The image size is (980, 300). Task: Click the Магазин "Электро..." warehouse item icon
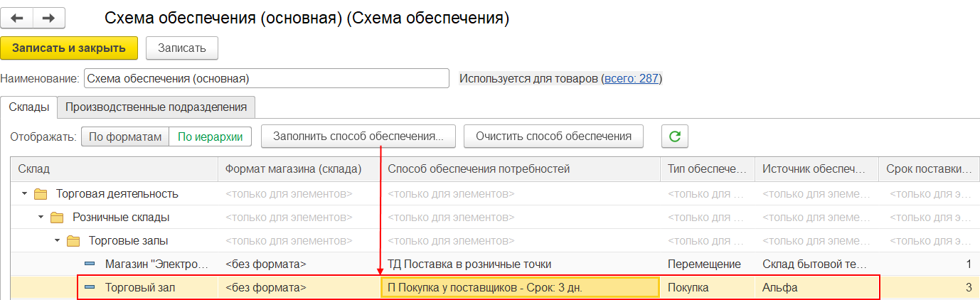tap(90, 264)
